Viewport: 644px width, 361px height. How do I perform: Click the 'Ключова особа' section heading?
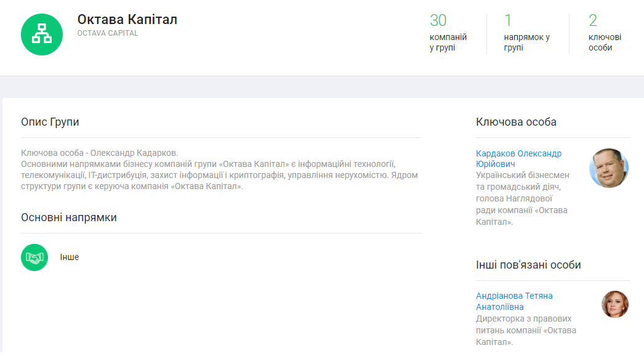pos(516,122)
